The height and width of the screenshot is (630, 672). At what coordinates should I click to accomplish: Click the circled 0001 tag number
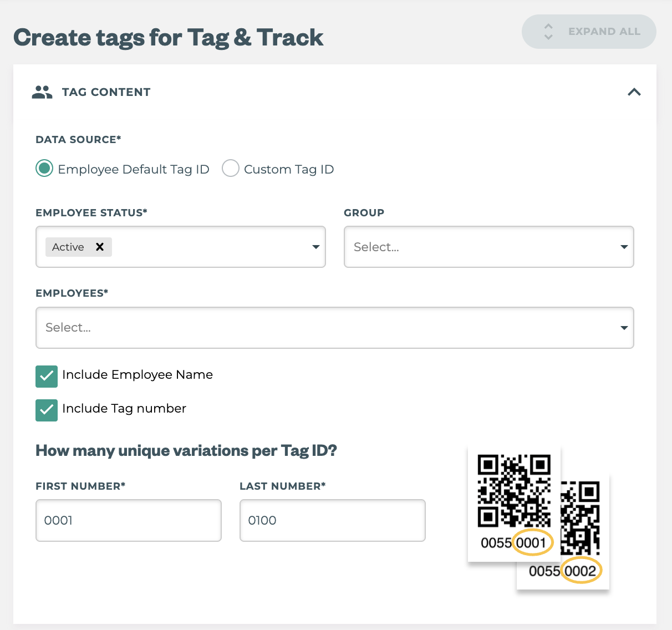tap(532, 543)
